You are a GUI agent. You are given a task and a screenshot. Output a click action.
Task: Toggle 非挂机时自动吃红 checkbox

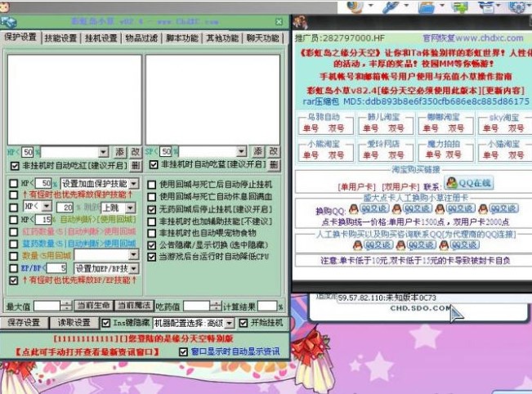[15, 166]
